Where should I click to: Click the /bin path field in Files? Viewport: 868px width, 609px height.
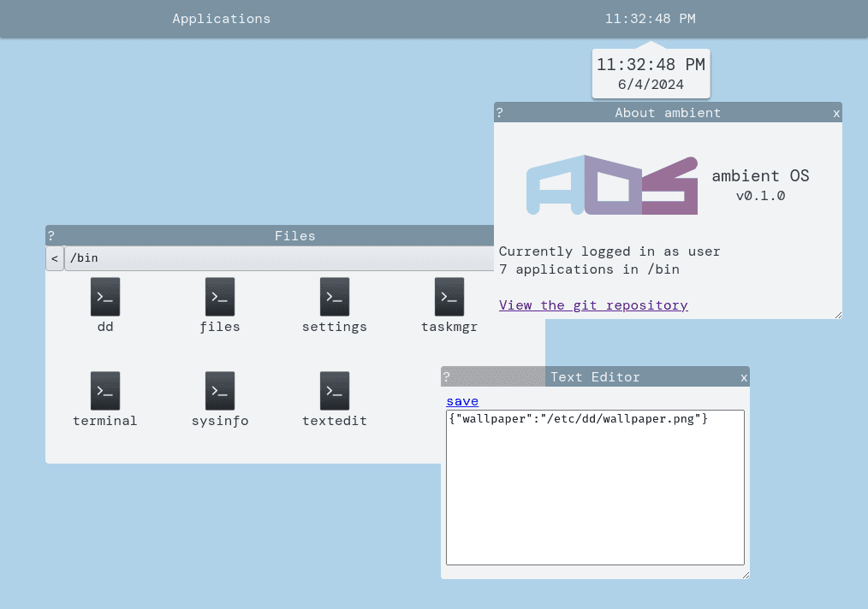pyautogui.click(x=274, y=258)
